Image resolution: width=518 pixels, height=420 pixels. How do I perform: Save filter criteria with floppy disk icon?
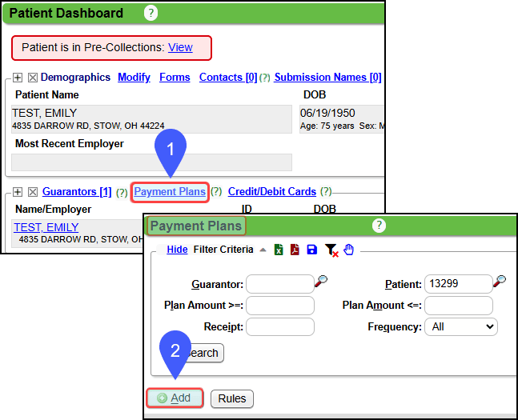click(x=311, y=250)
